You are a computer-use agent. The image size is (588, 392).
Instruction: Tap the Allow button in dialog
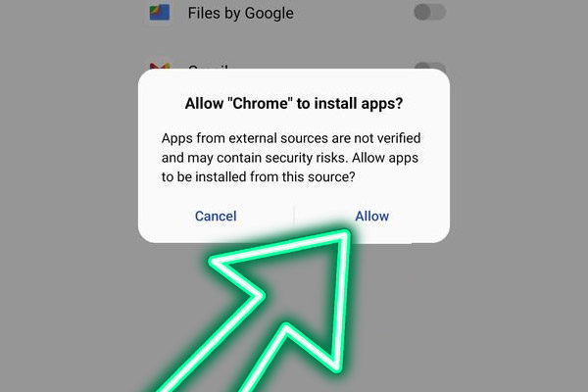371,216
